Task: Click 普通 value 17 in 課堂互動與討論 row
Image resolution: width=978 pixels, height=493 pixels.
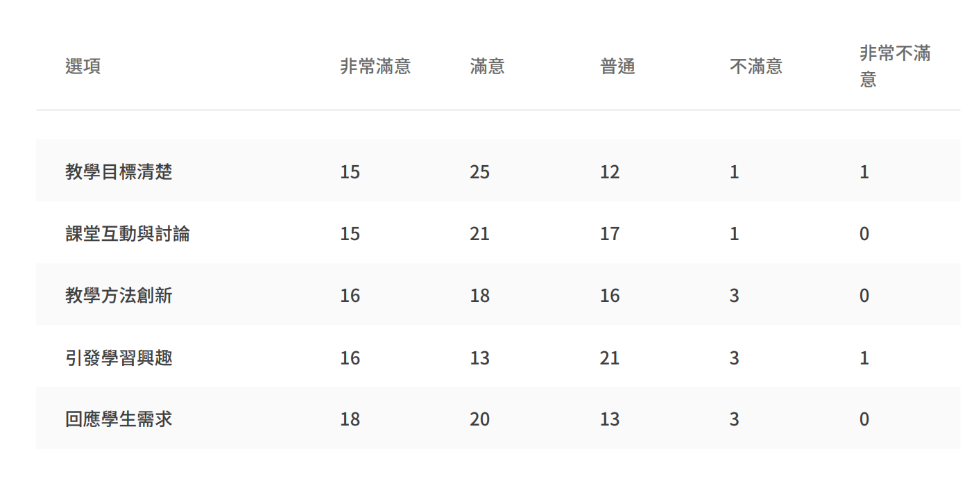Action: tap(610, 234)
